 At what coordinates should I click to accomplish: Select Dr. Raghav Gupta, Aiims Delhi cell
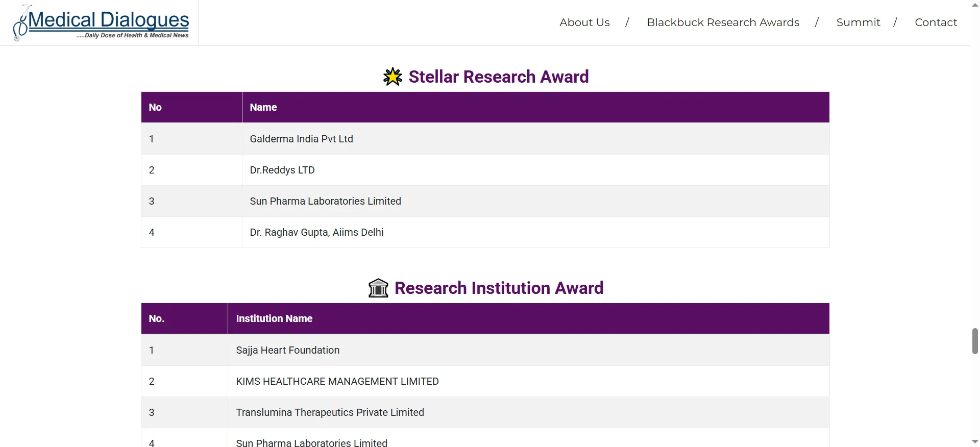(x=536, y=232)
